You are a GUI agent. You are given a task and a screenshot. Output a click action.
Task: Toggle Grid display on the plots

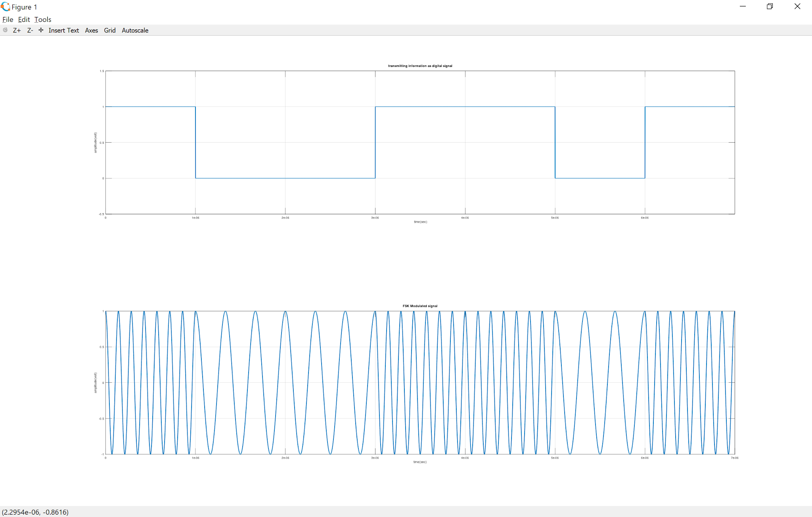[110, 30]
